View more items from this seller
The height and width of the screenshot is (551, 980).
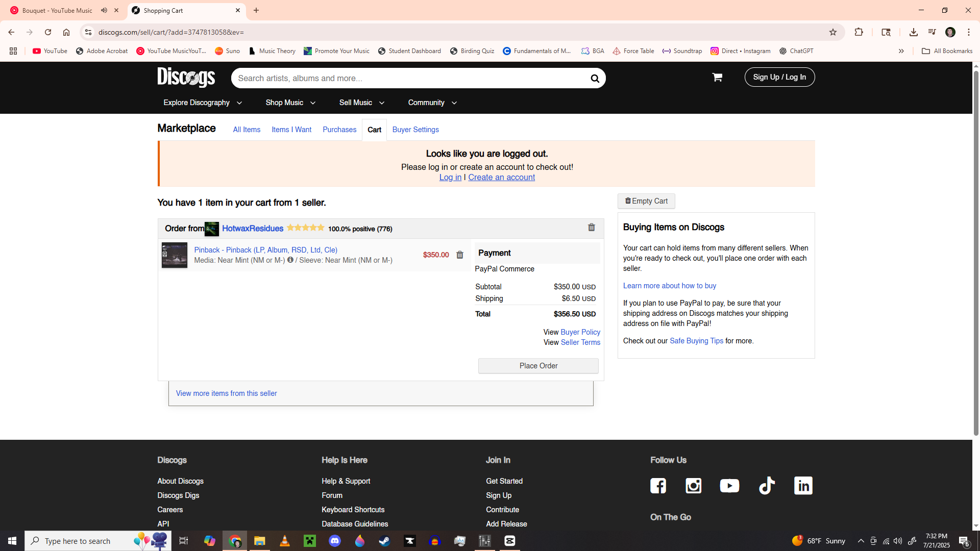(x=226, y=393)
